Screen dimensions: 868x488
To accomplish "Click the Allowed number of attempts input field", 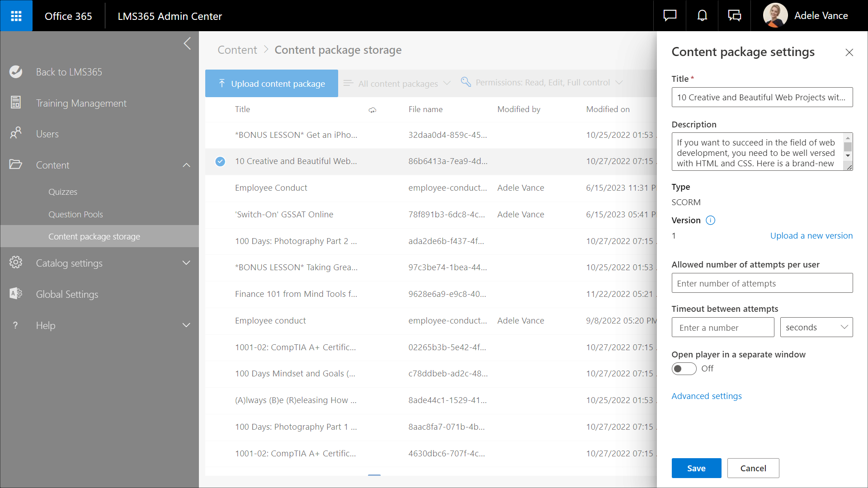I will click(762, 283).
